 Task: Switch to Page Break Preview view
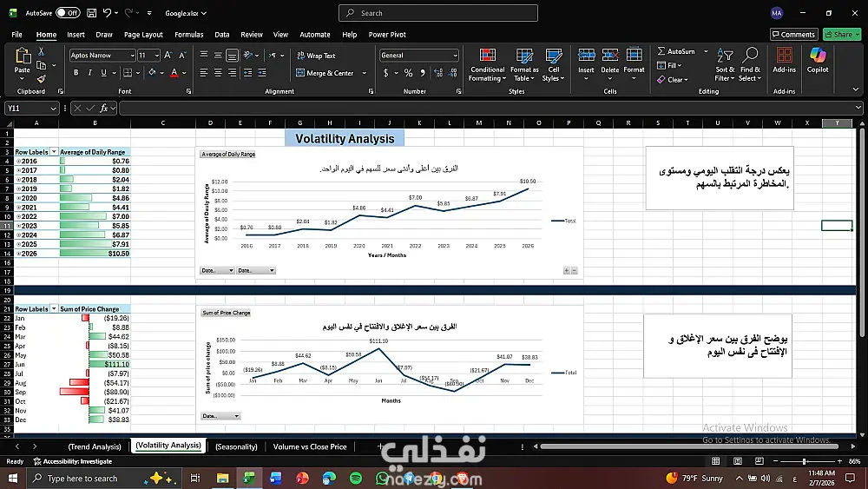point(759,461)
